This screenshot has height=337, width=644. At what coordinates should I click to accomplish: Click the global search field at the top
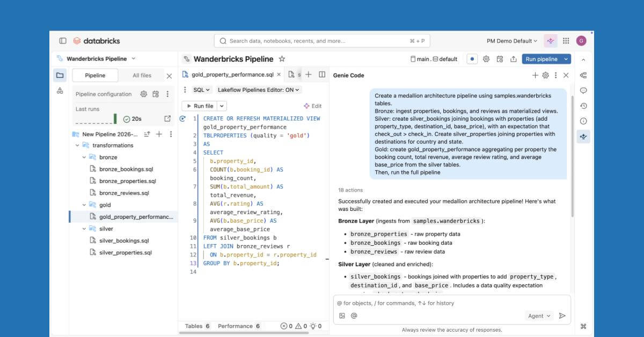(322, 40)
